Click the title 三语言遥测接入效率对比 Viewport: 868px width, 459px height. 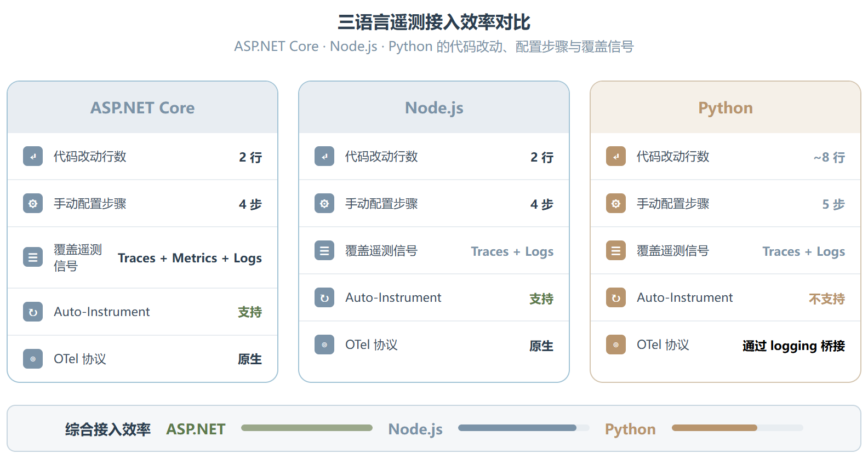pos(434,22)
